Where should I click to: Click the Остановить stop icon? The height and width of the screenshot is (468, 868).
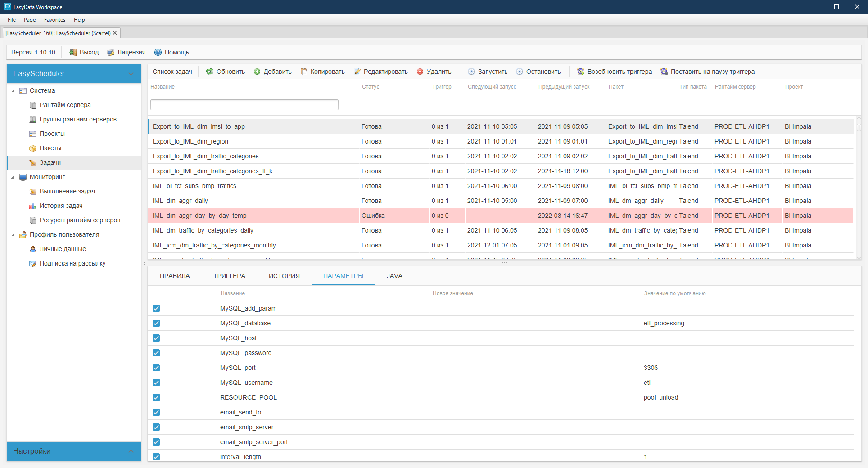[520, 72]
